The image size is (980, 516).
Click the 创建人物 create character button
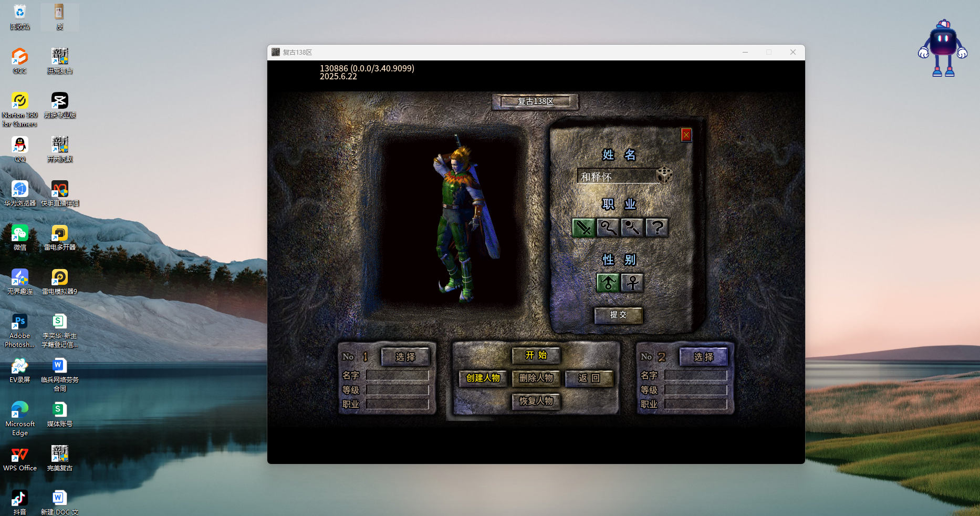483,378
